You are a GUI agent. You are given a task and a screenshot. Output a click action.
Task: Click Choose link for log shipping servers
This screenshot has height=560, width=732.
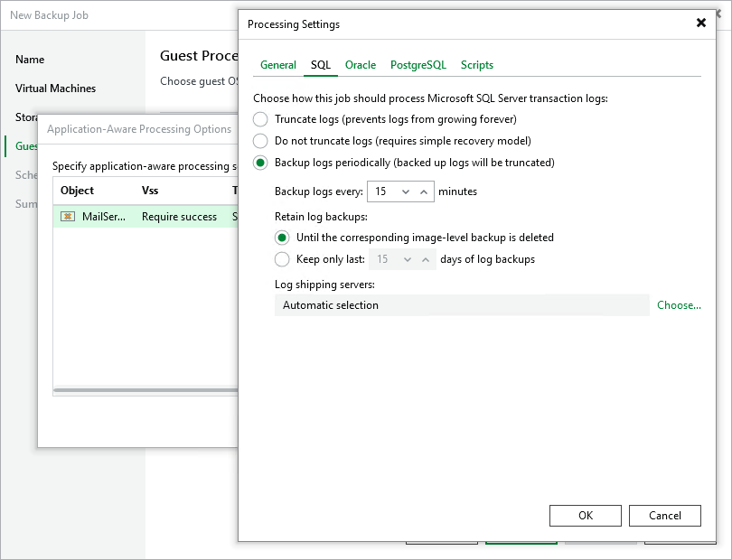[679, 305]
